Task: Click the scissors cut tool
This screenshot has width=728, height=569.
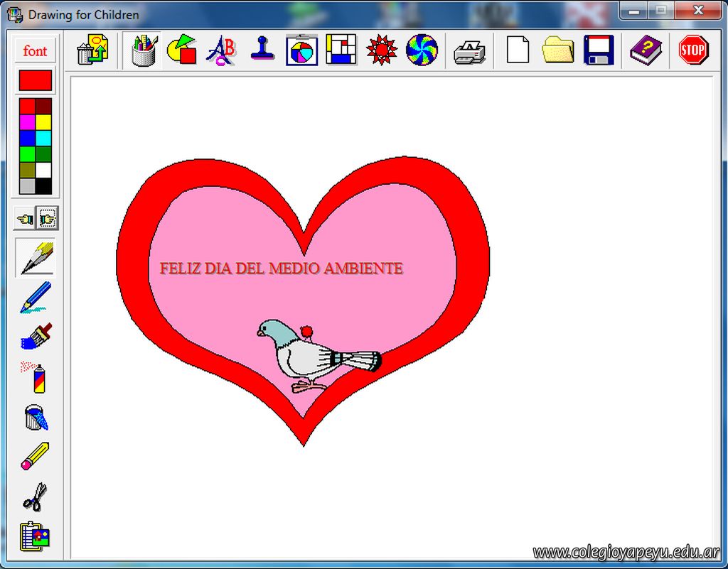Action: (x=35, y=497)
